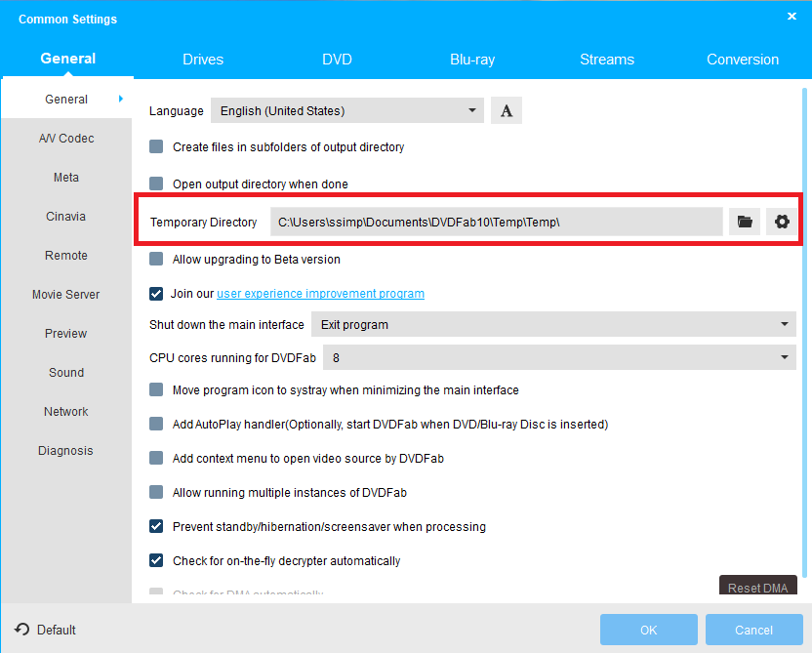Enable Create files in subfolders of output directory
The height and width of the screenshot is (653, 812).
[156, 146]
